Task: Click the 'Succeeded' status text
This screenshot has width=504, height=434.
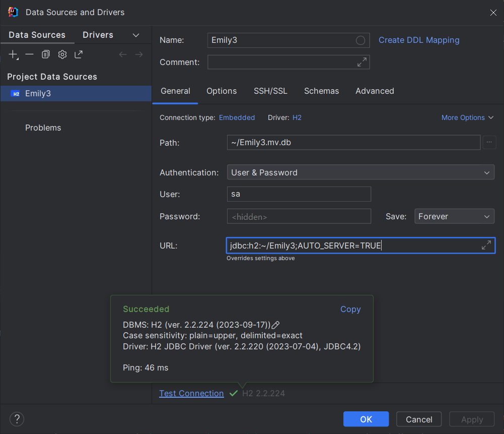Action: pos(146,309)
